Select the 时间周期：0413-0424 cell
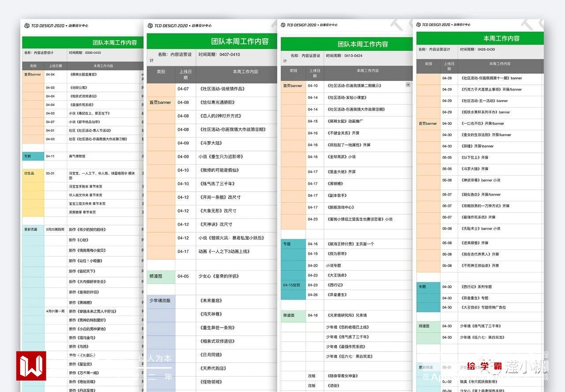The height and width of the screenshot is (392, 565). 367,58
